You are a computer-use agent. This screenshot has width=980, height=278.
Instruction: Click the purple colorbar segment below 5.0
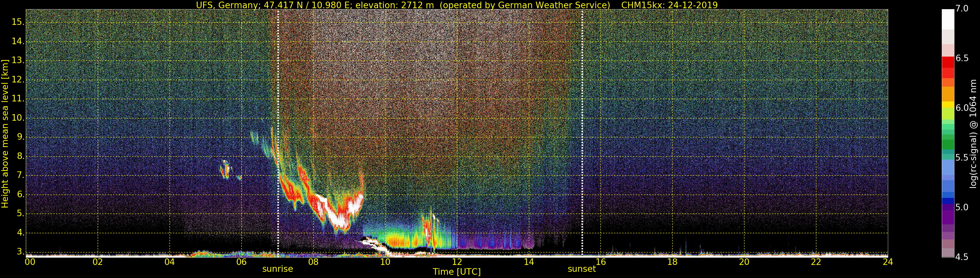pos(948,217)
